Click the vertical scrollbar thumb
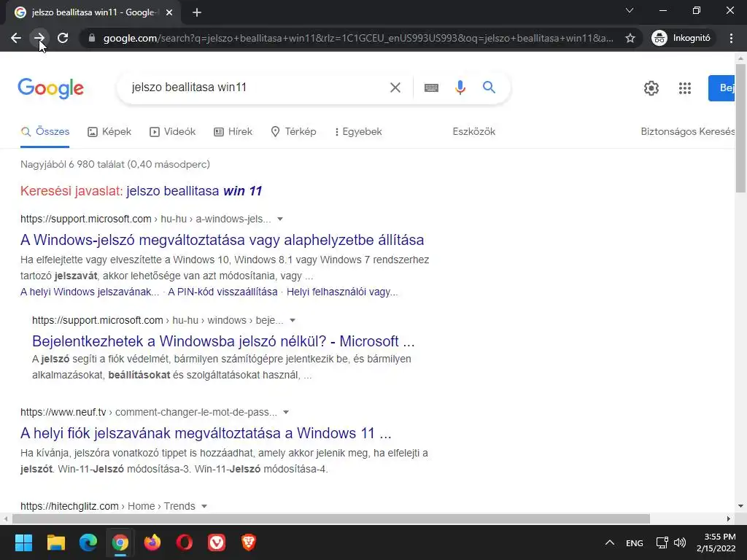Image resolution: width=747 pixels, height=560 pixels. (740, 128)
